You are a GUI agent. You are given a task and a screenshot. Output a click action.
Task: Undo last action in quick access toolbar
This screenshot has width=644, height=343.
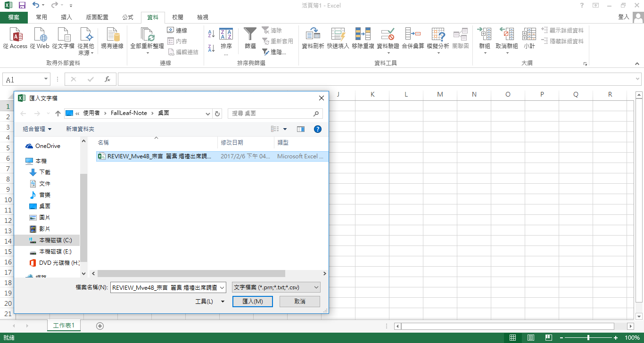[36, 6]
